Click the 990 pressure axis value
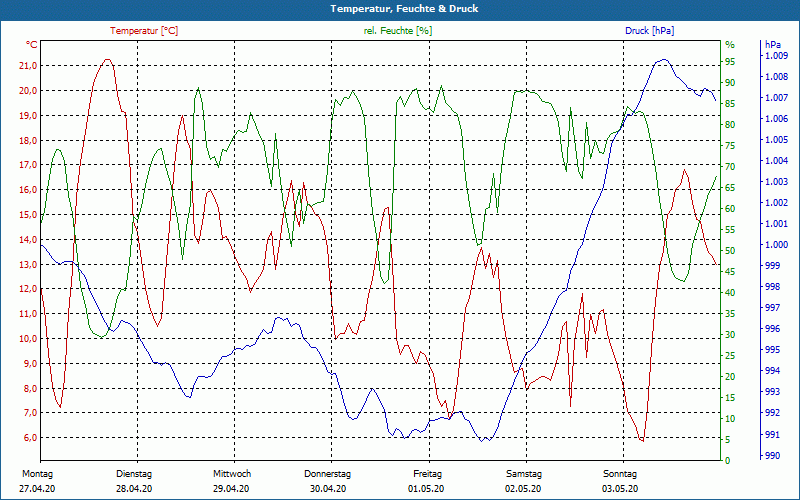The image size is (800, 500). (x=772, y=456)
